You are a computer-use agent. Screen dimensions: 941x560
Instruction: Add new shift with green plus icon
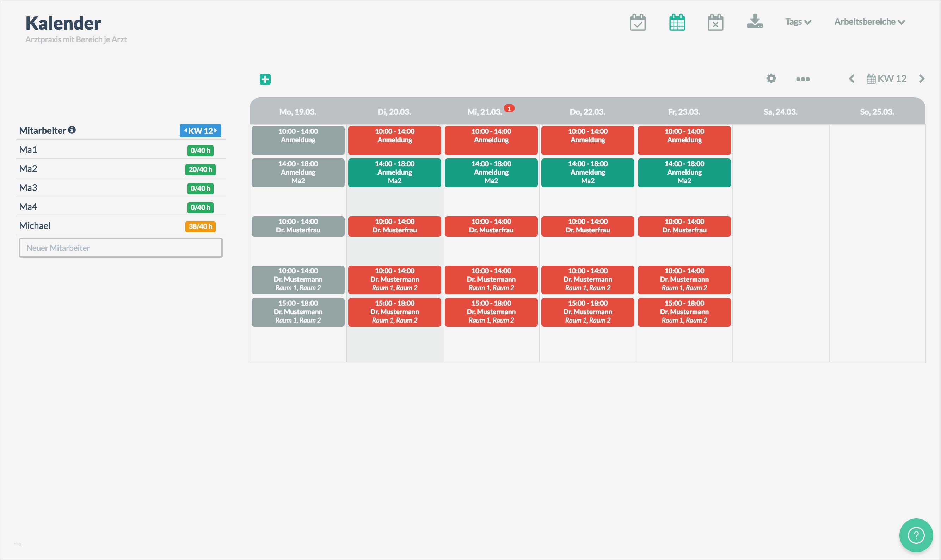click(265, 79)
